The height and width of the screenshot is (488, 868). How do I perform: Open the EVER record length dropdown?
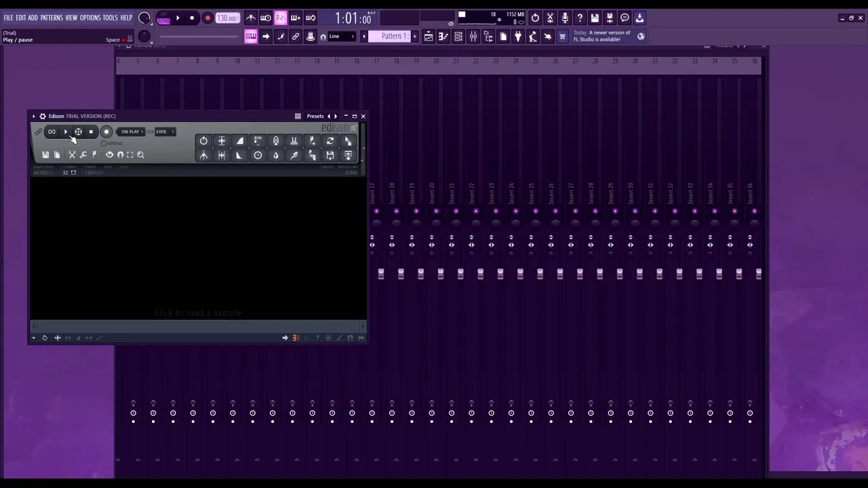click(165, 132)
